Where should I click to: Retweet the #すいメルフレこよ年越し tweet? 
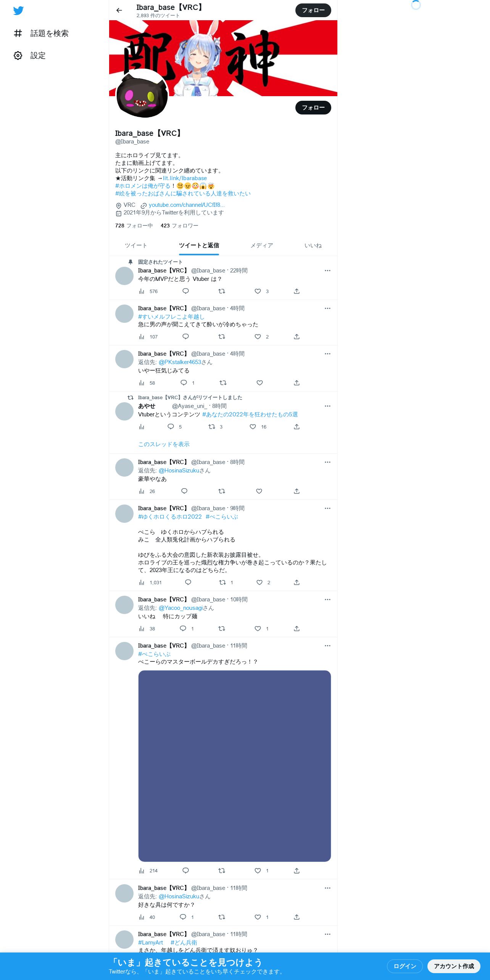tap(222, 337)
